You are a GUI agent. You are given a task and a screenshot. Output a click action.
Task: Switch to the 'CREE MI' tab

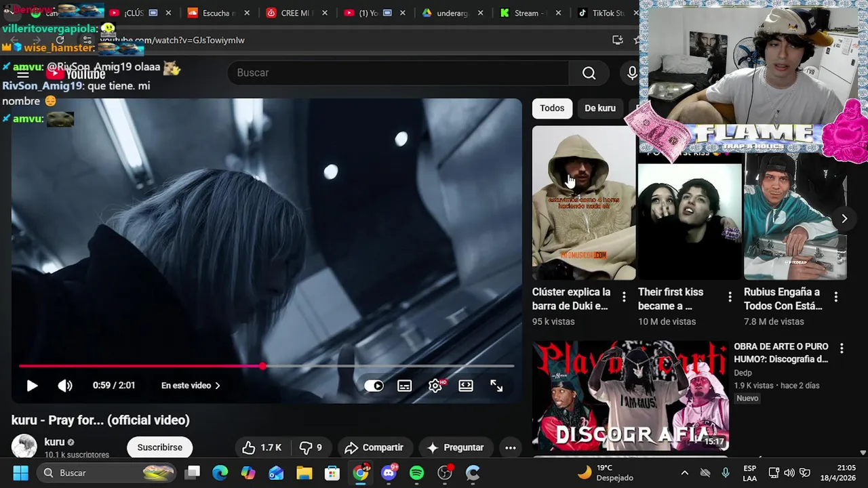pyautogui.click(x=296, y=13)
